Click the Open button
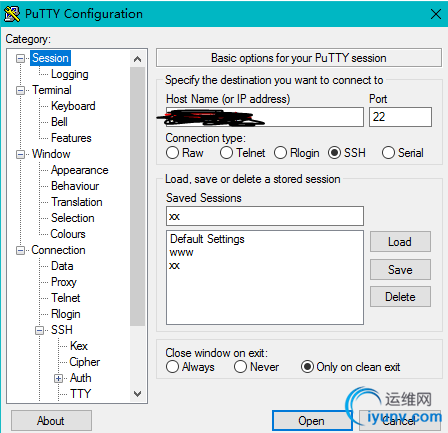 point(312,421)
